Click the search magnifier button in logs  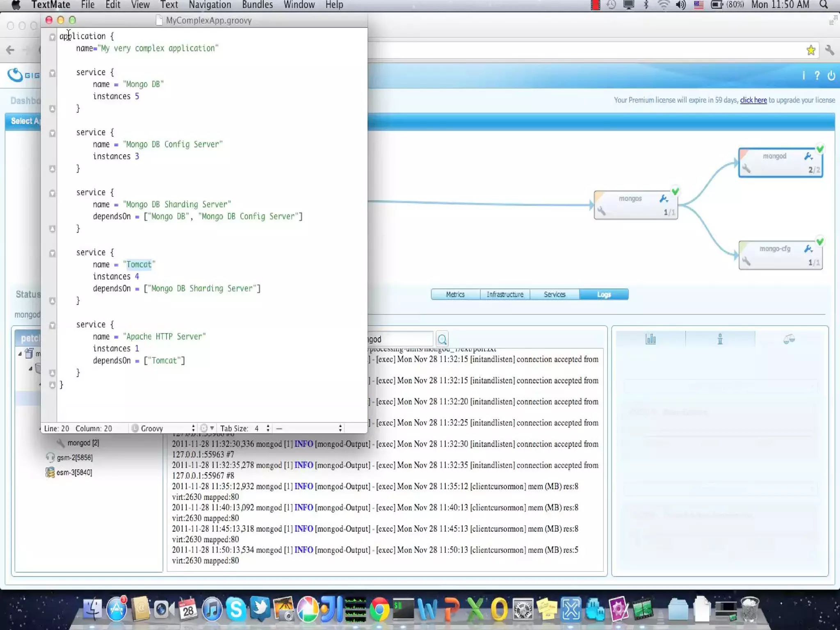click(442, 339)
